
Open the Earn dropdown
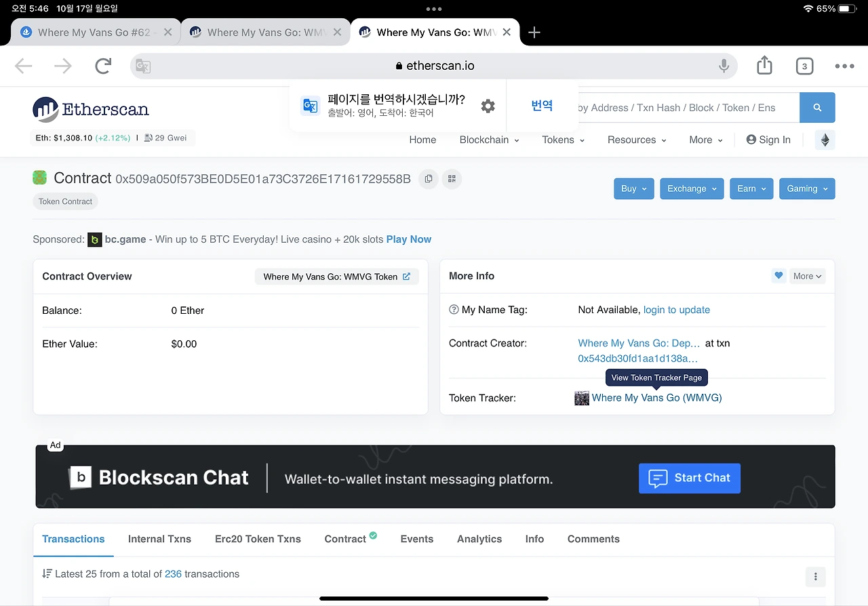point(751,188)
